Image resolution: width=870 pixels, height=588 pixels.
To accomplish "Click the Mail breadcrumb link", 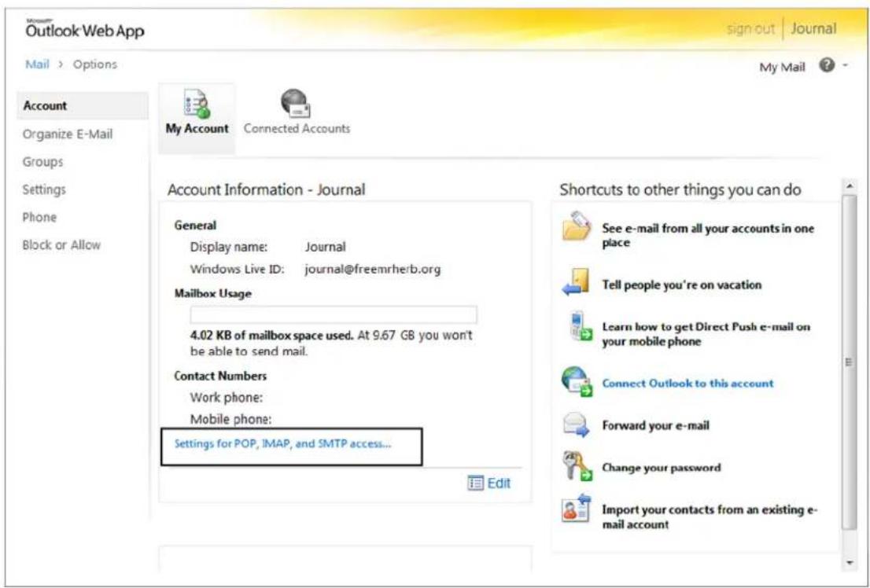I will (37, 64).
